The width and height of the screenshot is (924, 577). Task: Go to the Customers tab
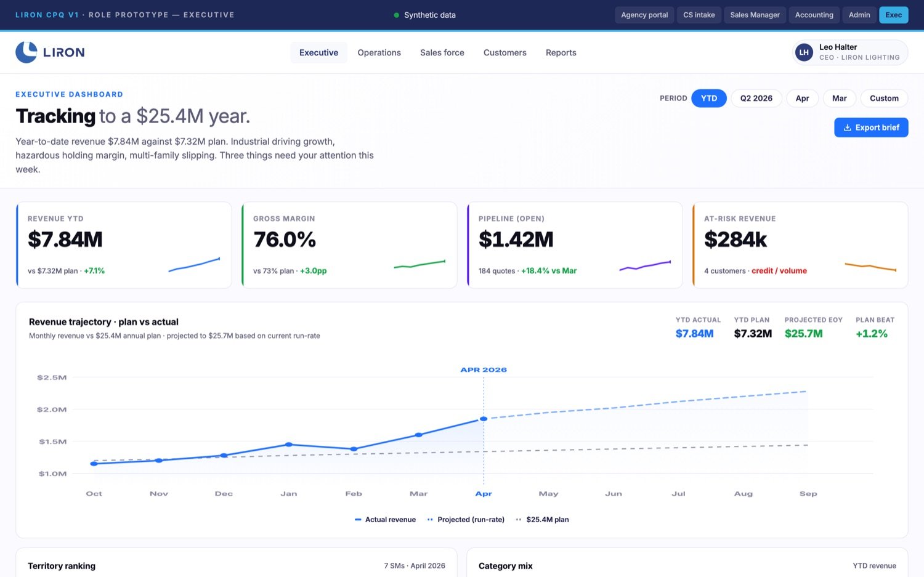[505, 53]
